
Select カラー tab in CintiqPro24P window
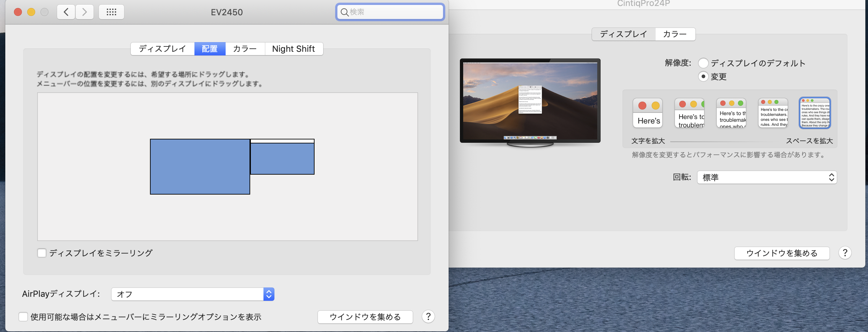(x=675, y=34)
